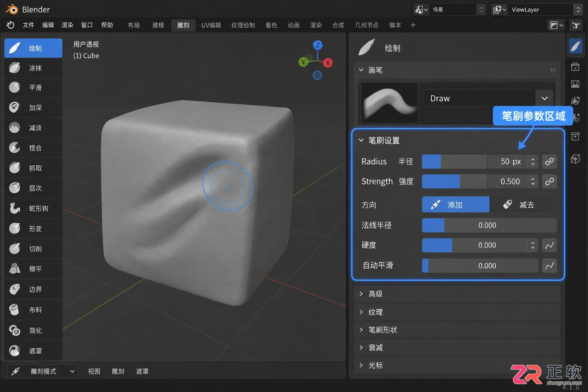Screen dimensions: 588x392
Task: Open the 视图 header menu
Action: tap(94, 371)
